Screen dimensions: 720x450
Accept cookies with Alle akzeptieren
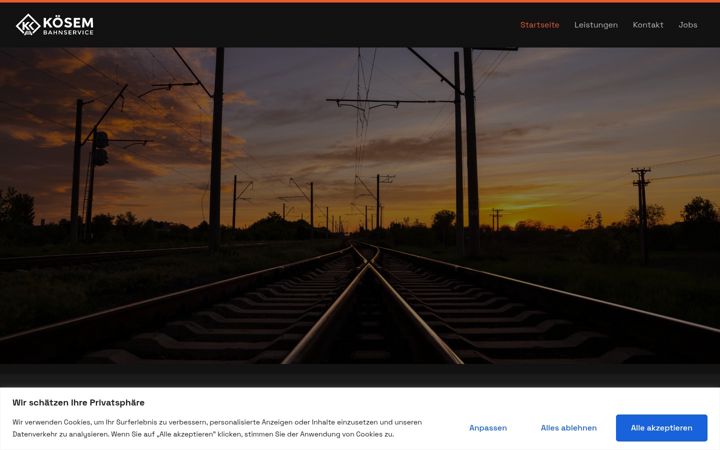tap(661, 428)
